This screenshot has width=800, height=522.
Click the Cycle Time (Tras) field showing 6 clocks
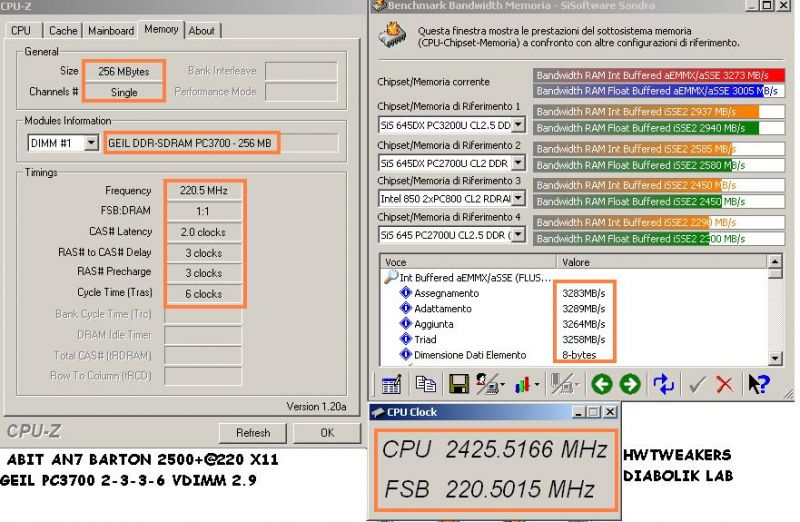click(204, 294)
